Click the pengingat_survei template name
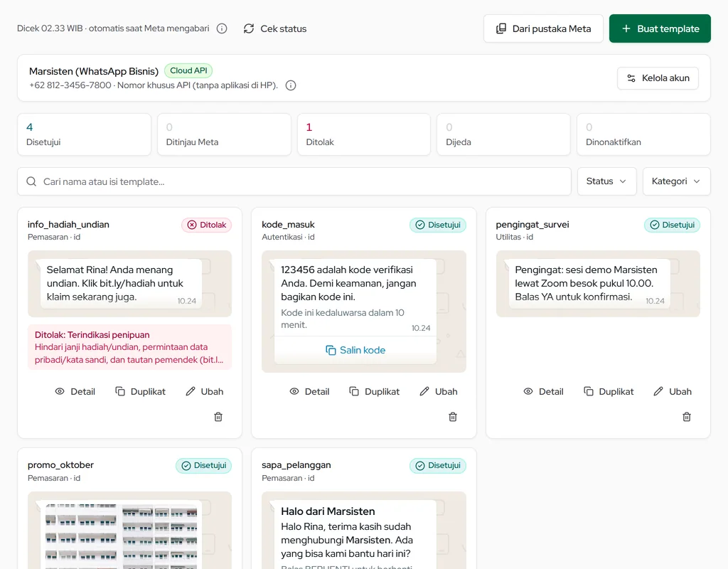 (x=532, y=224)
